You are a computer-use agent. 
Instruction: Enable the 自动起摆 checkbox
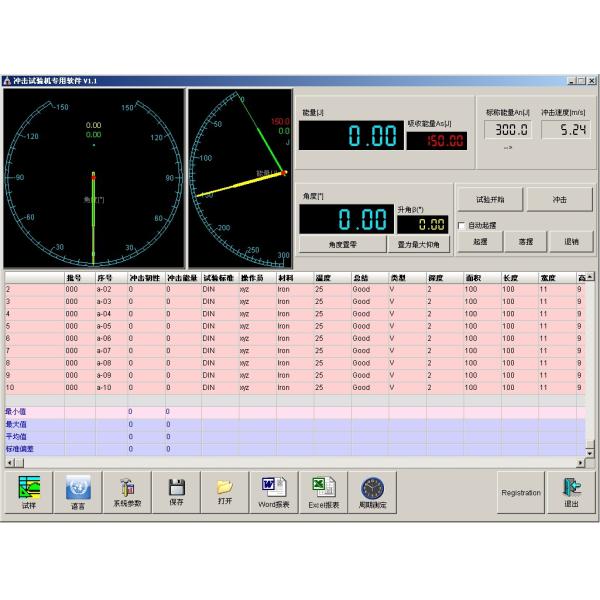(462, 225)
